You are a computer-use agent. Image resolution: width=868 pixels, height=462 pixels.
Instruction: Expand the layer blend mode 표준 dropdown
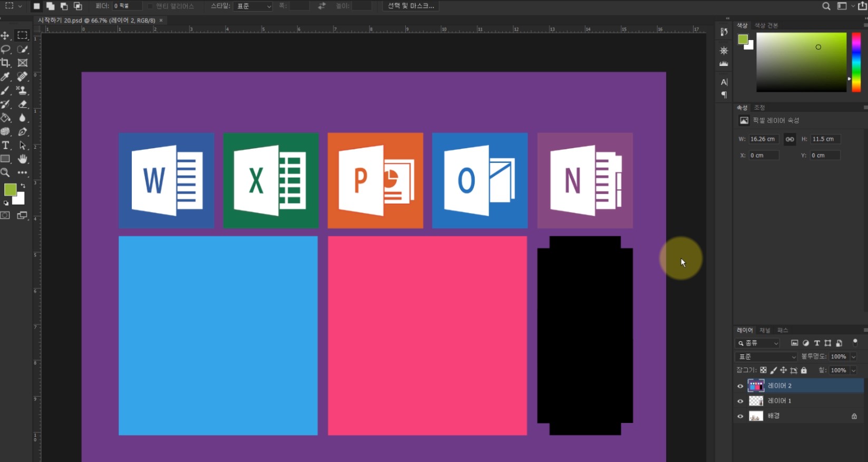(767, 357)
